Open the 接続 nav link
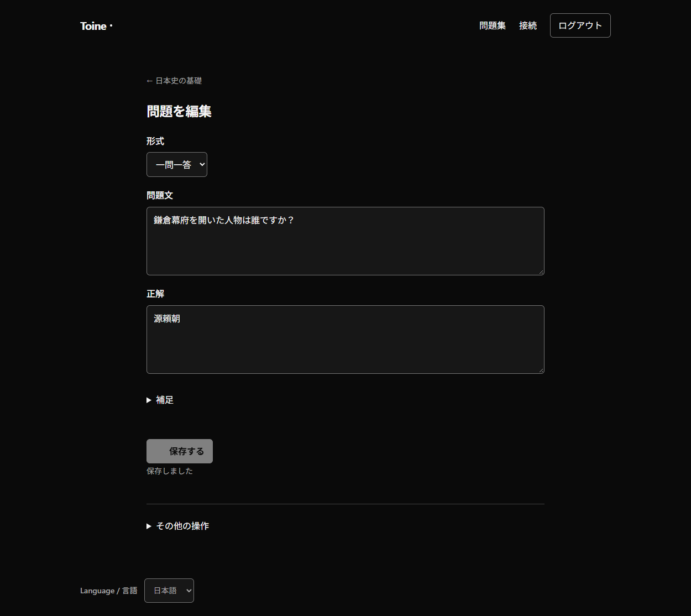This screenshot has height=616, width=691. coord(528,25)
